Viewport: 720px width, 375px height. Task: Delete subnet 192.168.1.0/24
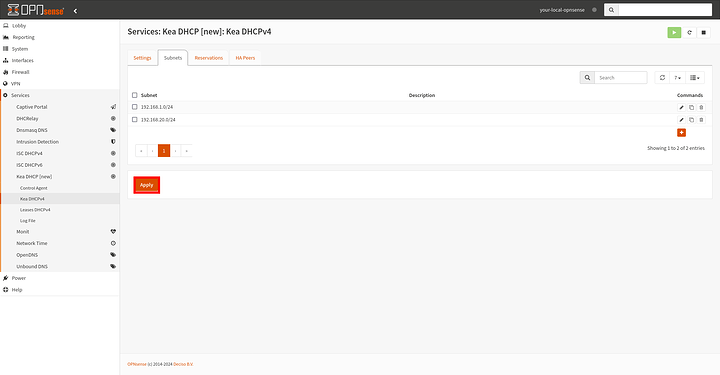point(701,107)
